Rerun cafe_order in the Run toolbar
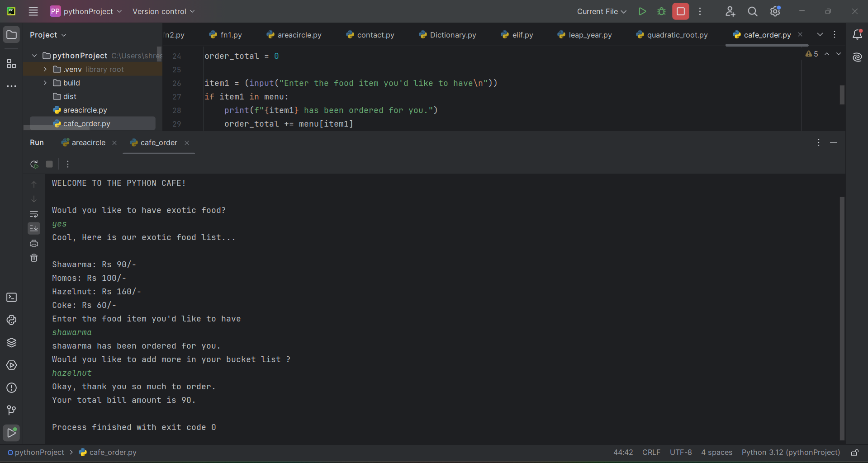The height and width of the screenshot is (463, 868). (34, 164)
